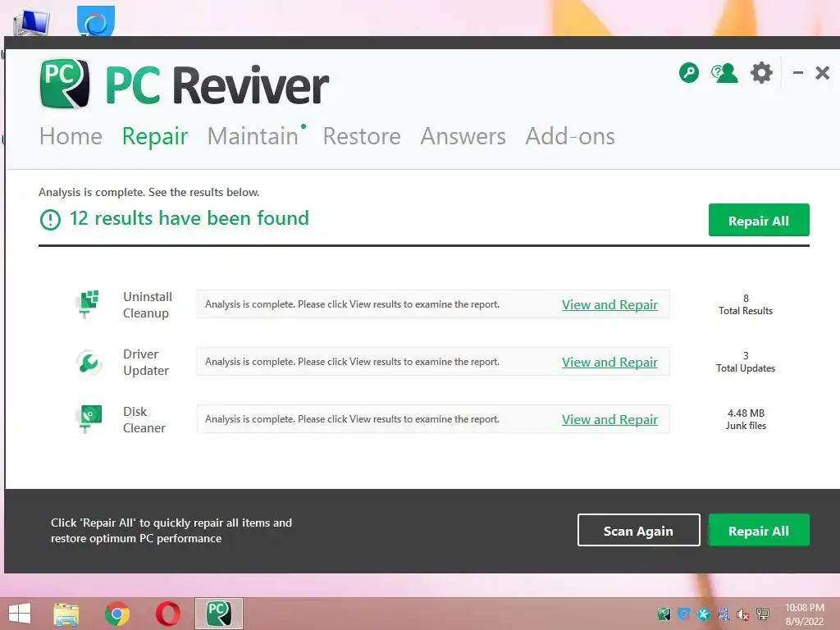Launch Opera browser from the taskbar
Viewport: 840px width, 630px height.
tap(167, 614)
